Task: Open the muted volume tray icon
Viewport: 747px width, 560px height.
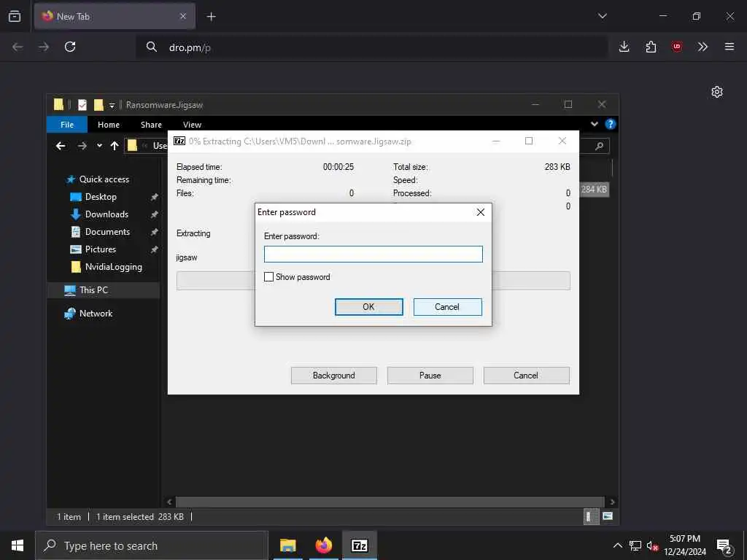Action: pyautogui.click(x=651, y=545)
